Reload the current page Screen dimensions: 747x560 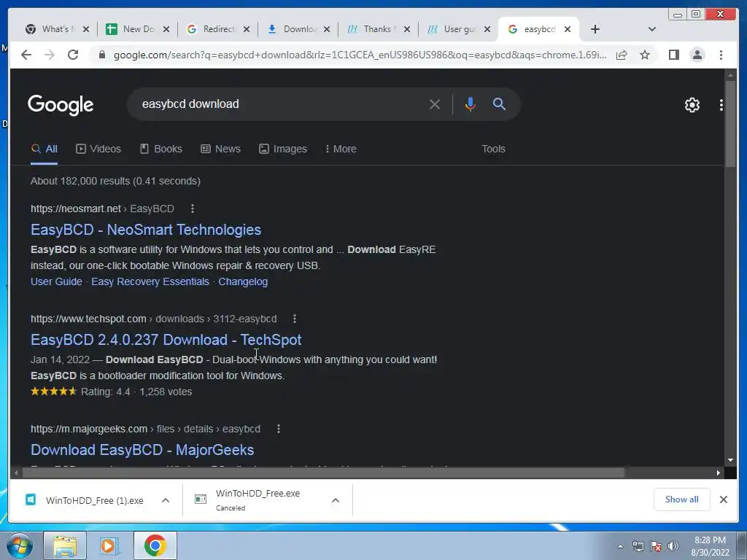click(73, 55)
